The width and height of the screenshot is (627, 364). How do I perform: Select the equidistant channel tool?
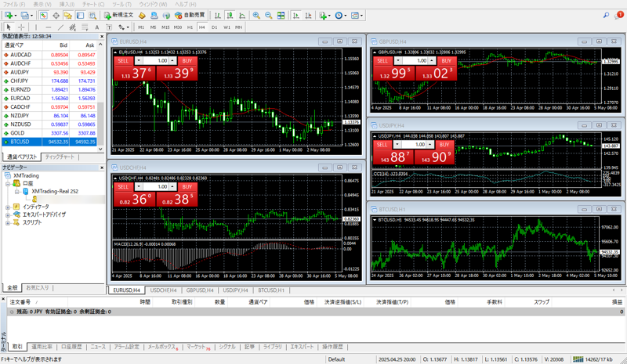coord(72,27)
